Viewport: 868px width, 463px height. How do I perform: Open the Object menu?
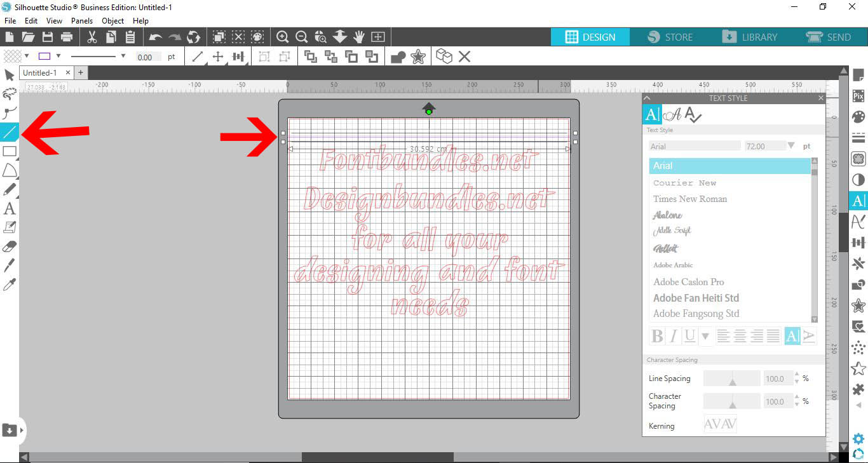click(113, 21)
